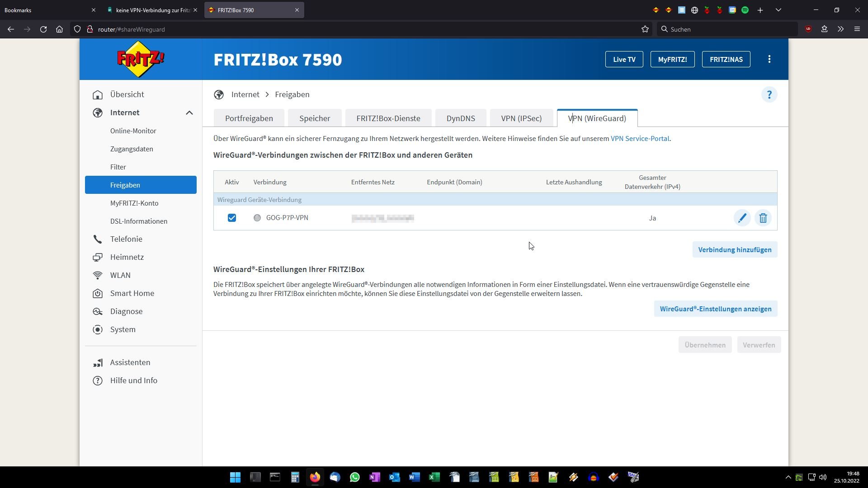The image size is (868, 488).
Task: Switch to the VPN (IPSec) tab
Action: point(521,118)
